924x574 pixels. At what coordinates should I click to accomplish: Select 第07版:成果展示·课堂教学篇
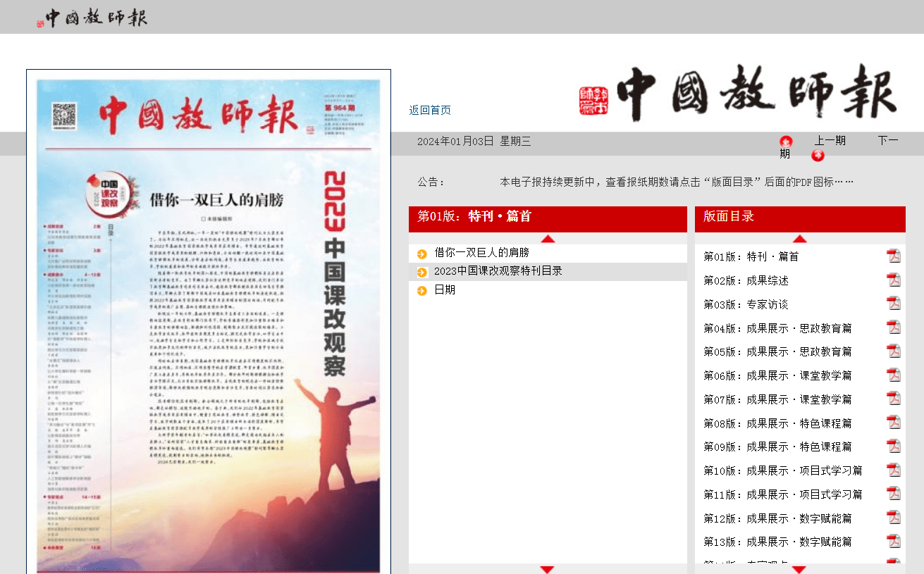[x=777, y=399]
